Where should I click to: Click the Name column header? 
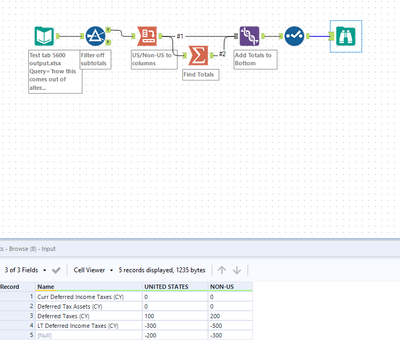[x=89, y=287]
